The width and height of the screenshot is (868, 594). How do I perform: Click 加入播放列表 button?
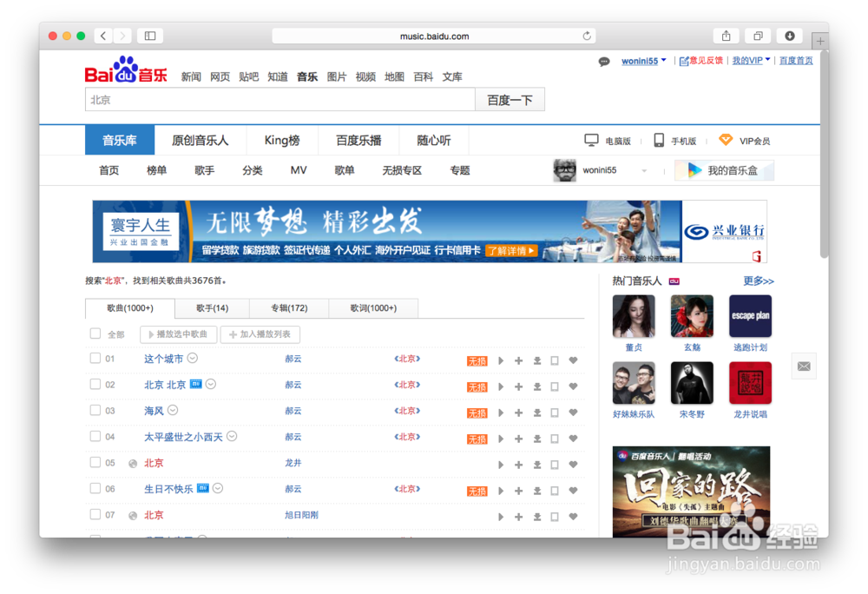pyautogui.click(x=260, y=334)
